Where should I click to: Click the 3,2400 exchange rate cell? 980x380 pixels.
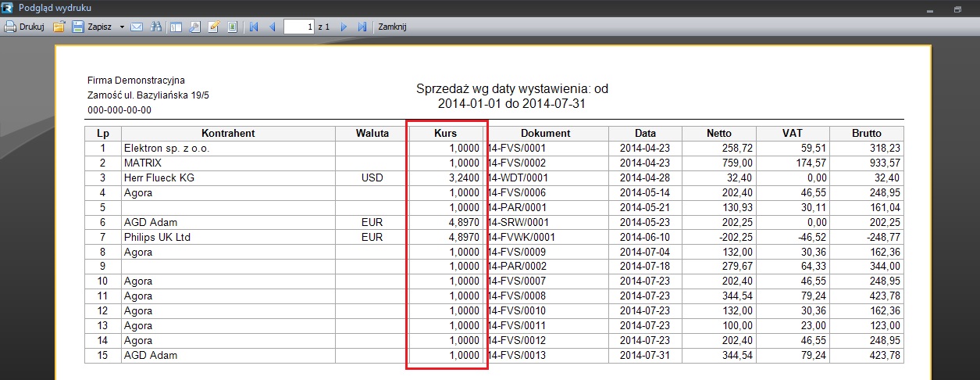tap(446, 177)
